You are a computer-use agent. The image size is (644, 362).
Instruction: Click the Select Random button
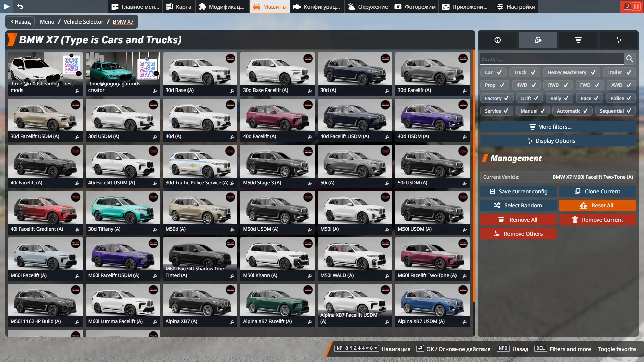[518, 206]
